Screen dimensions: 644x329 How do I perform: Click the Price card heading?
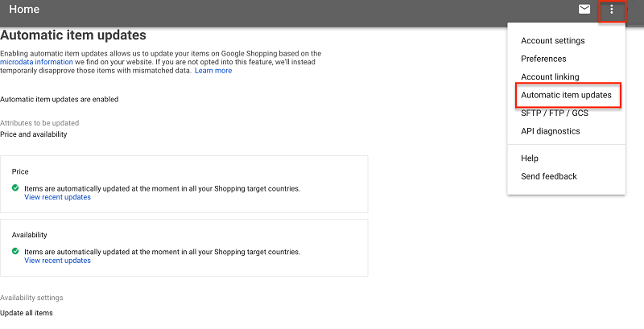20,172
